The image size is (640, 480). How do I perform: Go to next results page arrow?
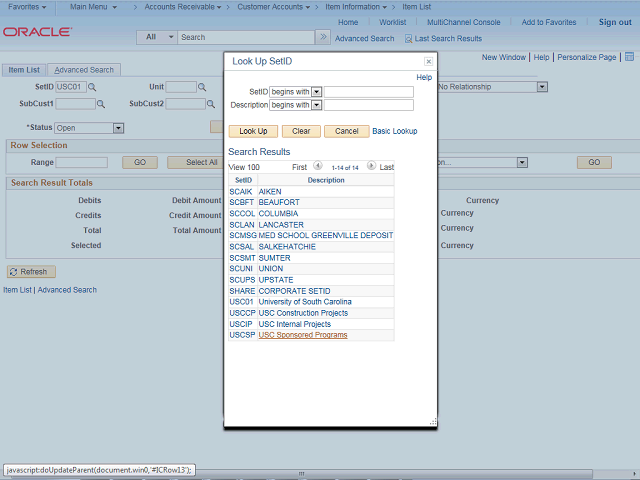tap(372, 167)
